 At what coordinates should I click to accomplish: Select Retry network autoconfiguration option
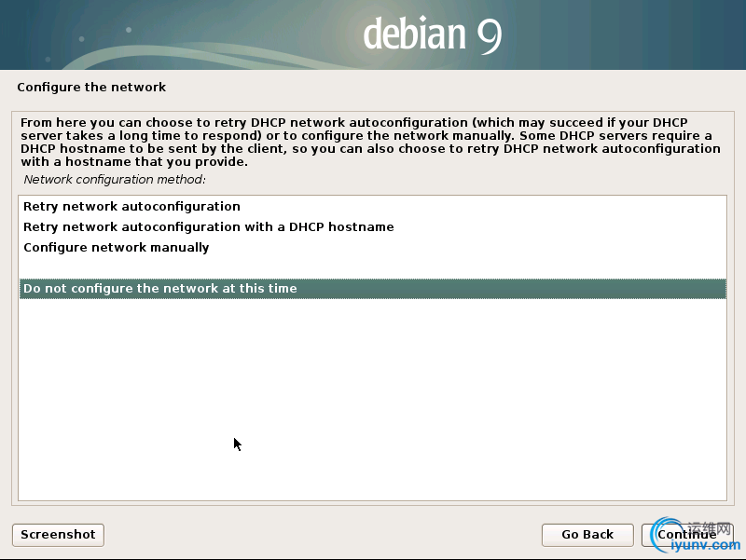click(372, 207)
